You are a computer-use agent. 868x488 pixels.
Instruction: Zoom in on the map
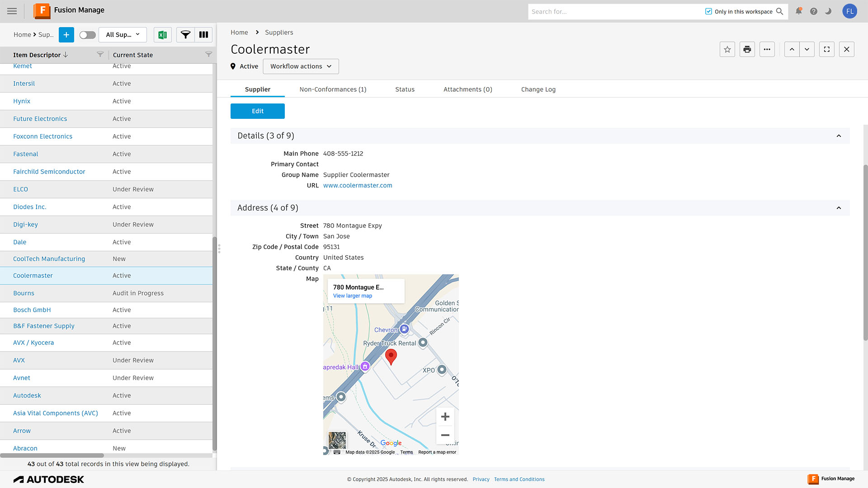click(x=445, y=417)
